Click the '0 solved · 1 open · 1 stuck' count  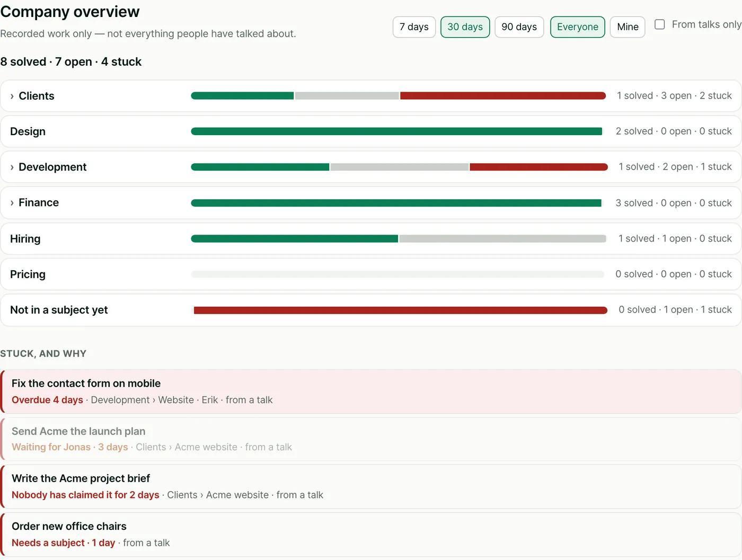[675, 310]
